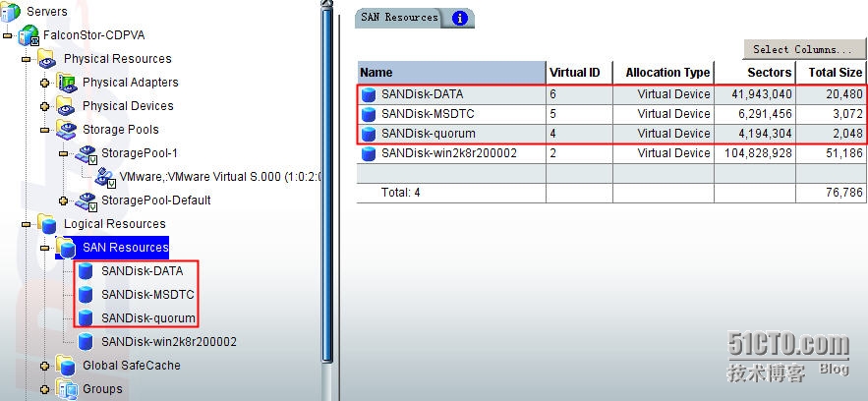Sort table by Name column header
The image size is (868, 401).
point(451,73)
